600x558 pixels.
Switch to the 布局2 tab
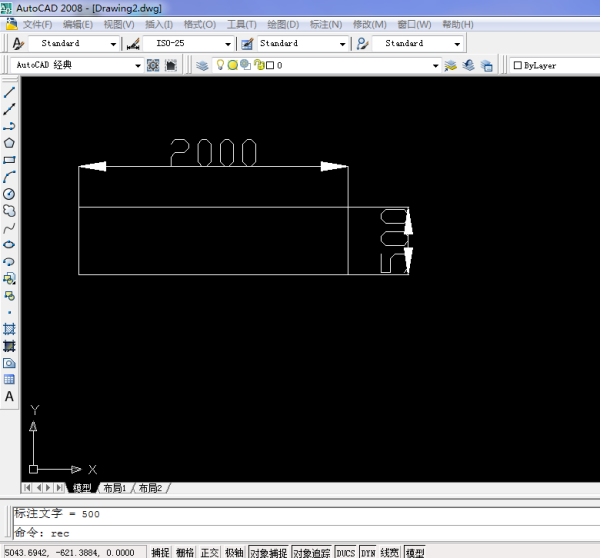coord(150,488)
